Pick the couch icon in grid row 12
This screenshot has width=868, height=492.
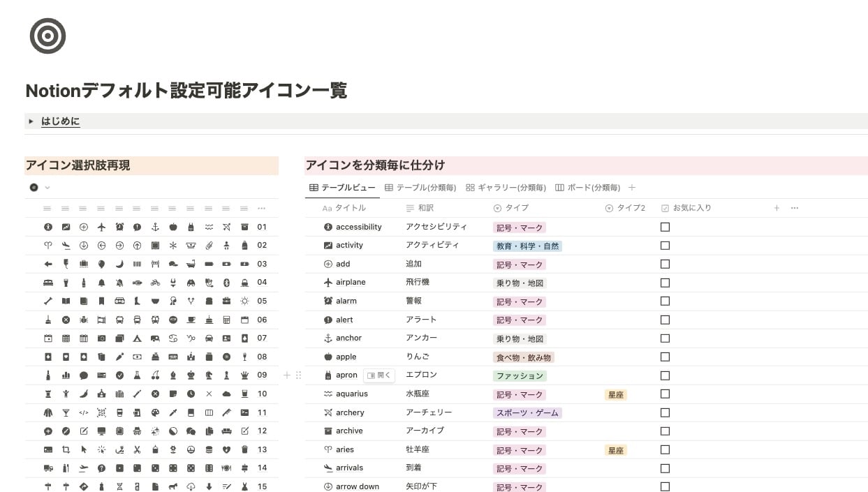coord(226,431)
